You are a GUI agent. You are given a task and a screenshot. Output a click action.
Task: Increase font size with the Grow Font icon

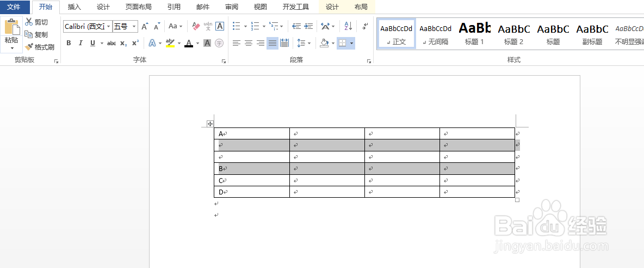tap(144, 26)
